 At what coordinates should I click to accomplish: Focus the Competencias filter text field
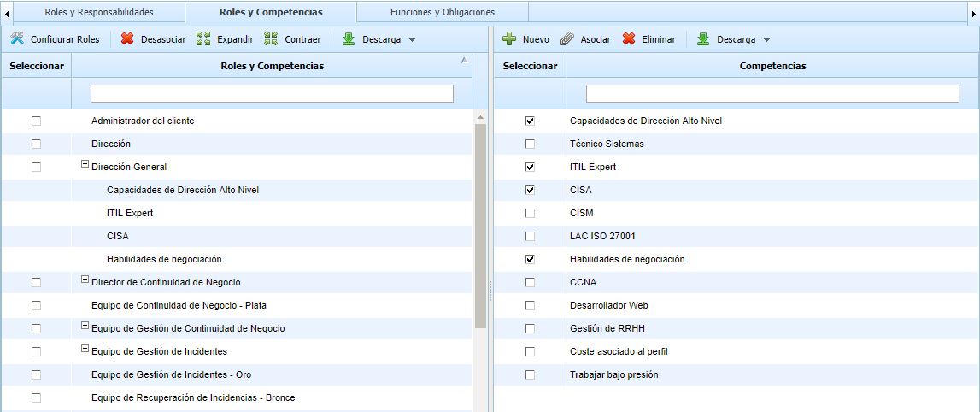(772, 93)
